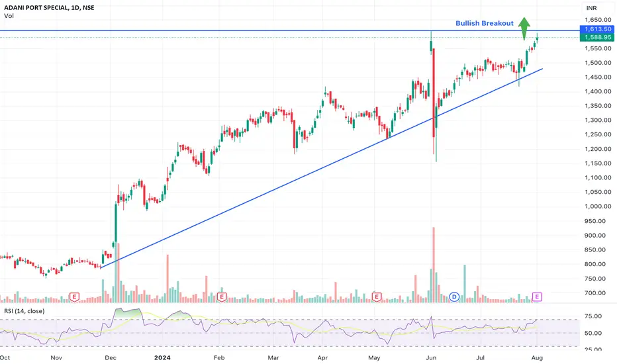Click the Jun label on time axis
Screen dimensions: 617x364
431,357
